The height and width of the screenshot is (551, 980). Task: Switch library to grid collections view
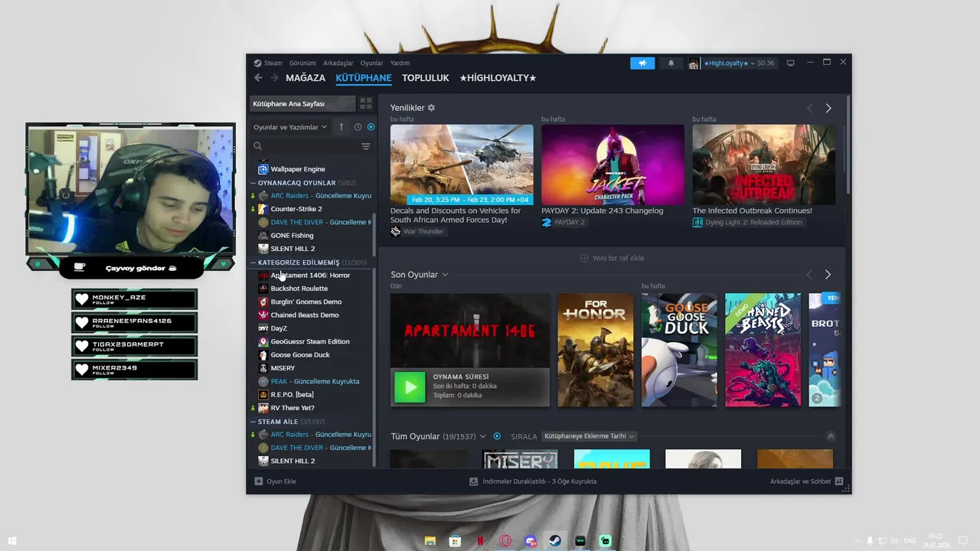[366, 103]
